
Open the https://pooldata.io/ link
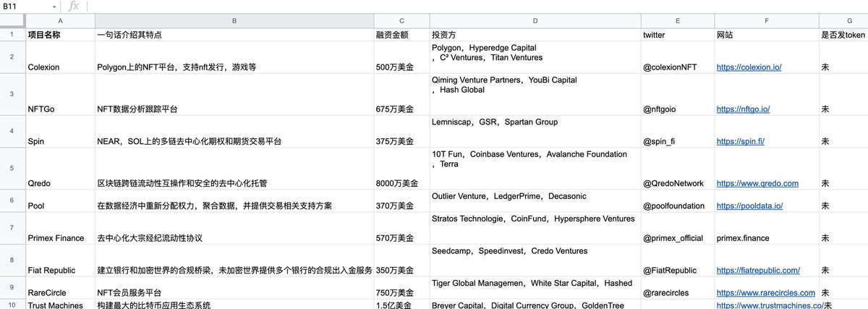point(749,206)
